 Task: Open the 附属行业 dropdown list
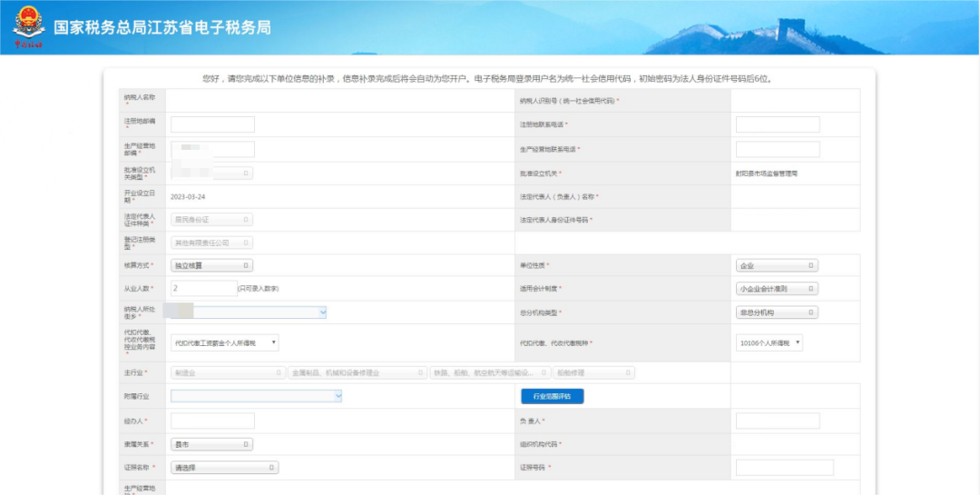[256, 396]
